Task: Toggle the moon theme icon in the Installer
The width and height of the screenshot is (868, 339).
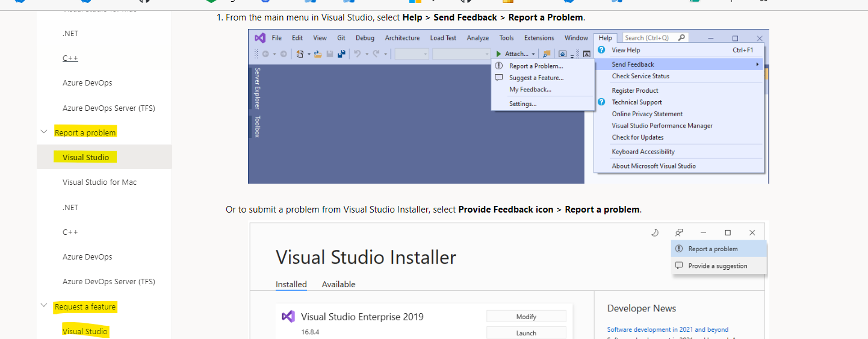Action: (x=655, y=232)
